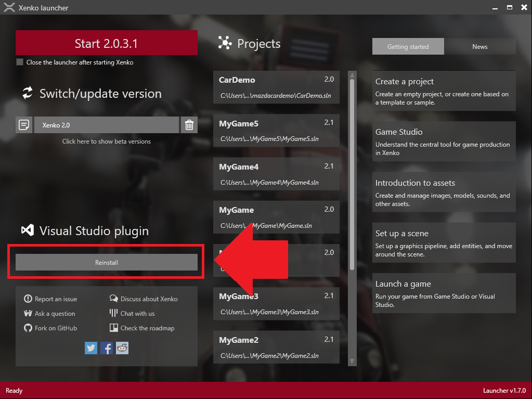Open the CarDemo project
The image size is (532, 399).
276,86
